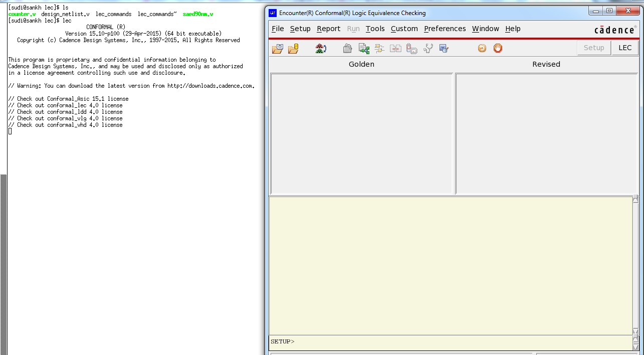Click the transcript output text area

click(451, 266)
